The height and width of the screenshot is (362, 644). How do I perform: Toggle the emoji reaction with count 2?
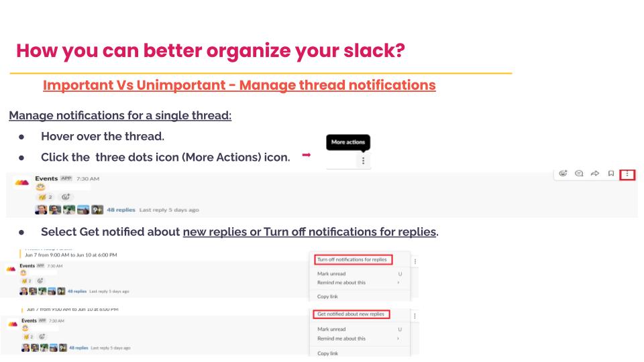[44, 197]
